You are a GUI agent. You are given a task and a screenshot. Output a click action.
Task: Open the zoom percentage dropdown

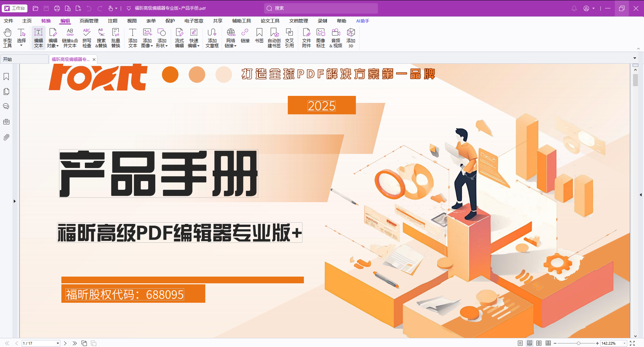click(625, 343)
